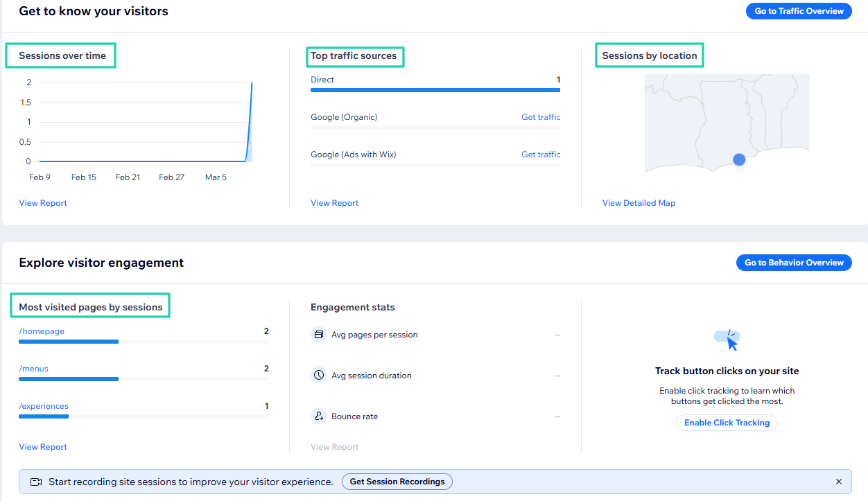
Task: Click the Direct traffic source bar
Action: click(x=435, y=90)
